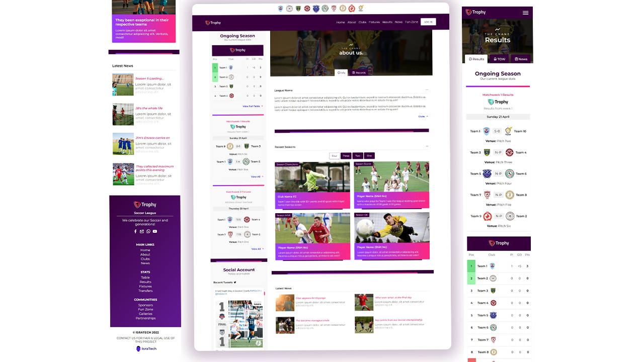Select the 'One' season toggle button
Image resolution: width=644 pixels, height=362 pixels.
click(x=369, y=156)
